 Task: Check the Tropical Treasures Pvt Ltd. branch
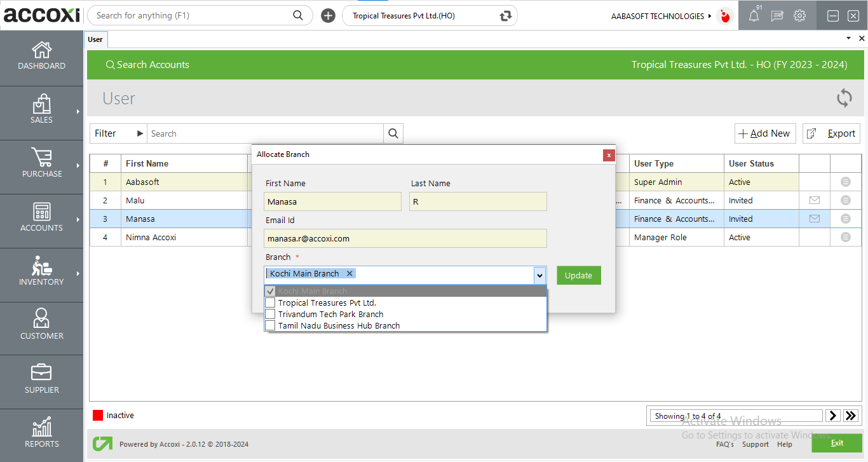269,302
